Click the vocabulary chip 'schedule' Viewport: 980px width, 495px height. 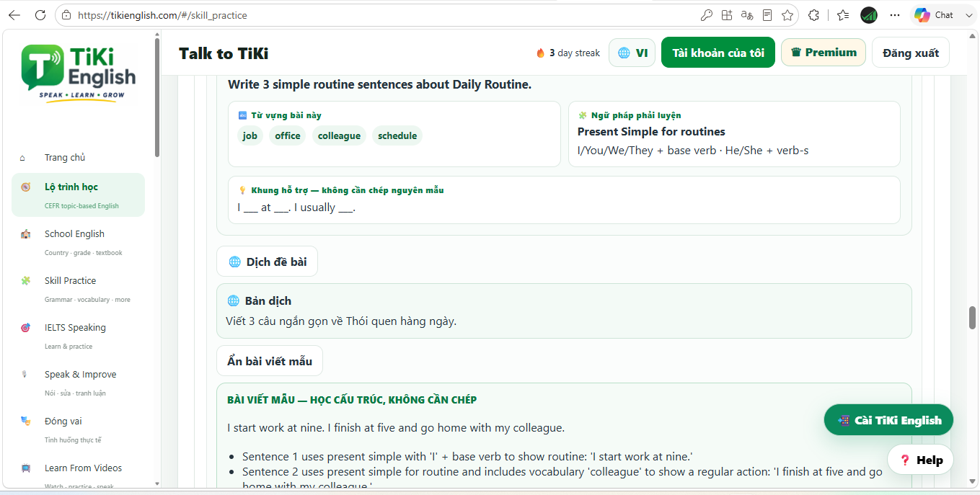[x=397, y=135]
